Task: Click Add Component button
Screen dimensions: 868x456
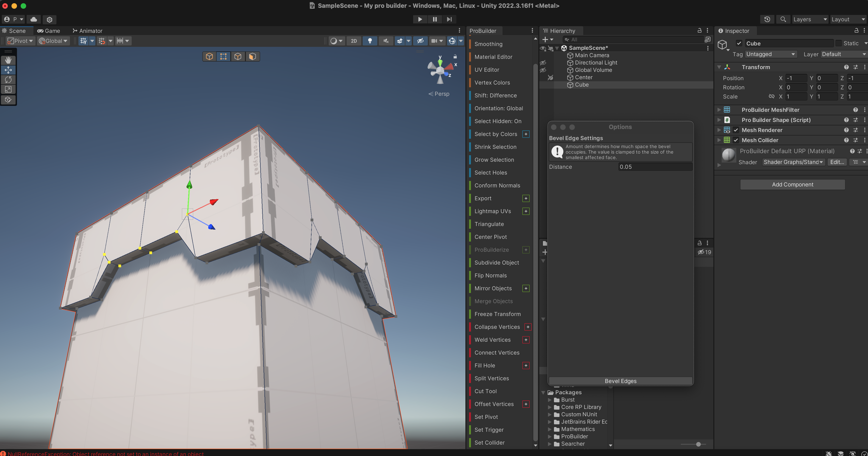Action: [792, 185]
